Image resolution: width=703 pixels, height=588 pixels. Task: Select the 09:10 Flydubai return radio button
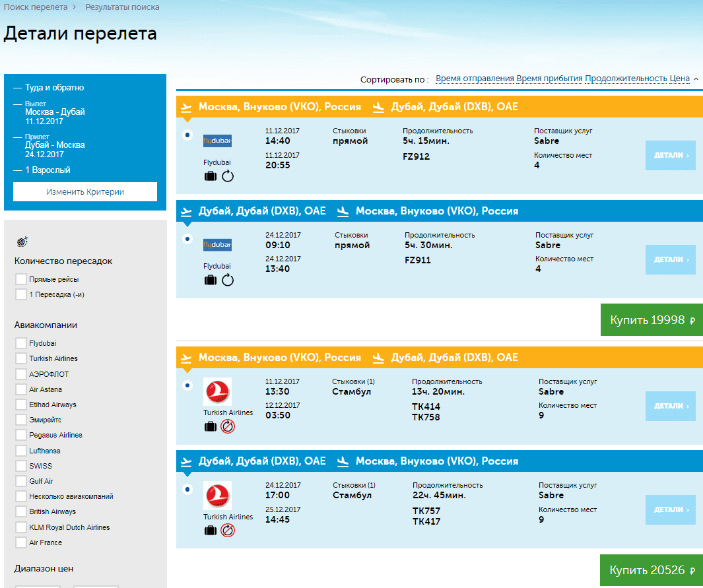pos(187,239)
